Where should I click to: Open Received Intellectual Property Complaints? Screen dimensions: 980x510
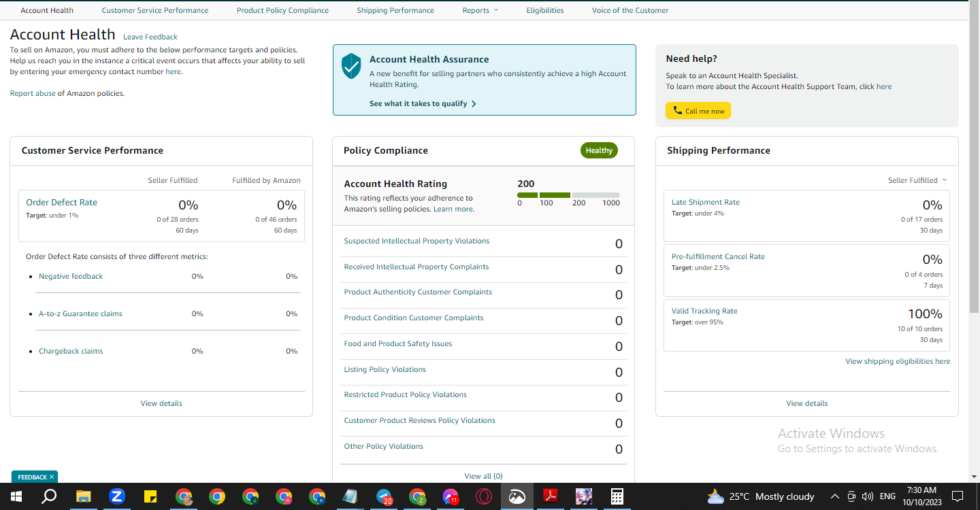tap(416, 267)
